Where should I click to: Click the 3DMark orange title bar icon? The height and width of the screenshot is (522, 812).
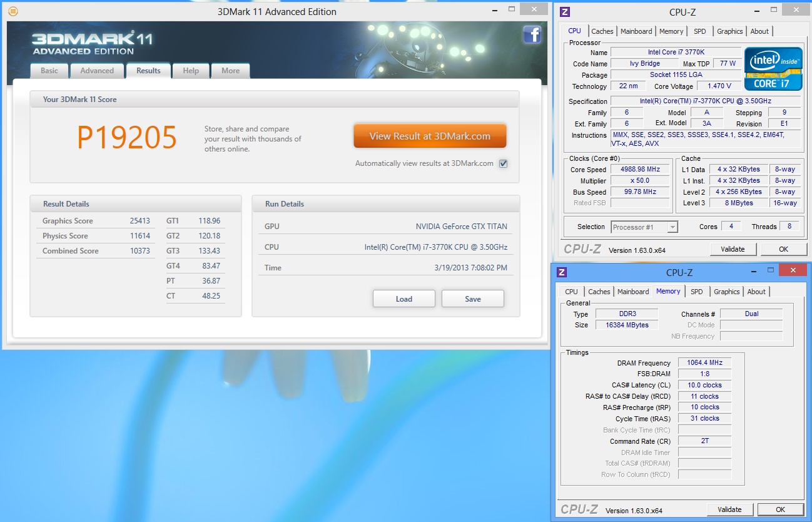(13, 11)
